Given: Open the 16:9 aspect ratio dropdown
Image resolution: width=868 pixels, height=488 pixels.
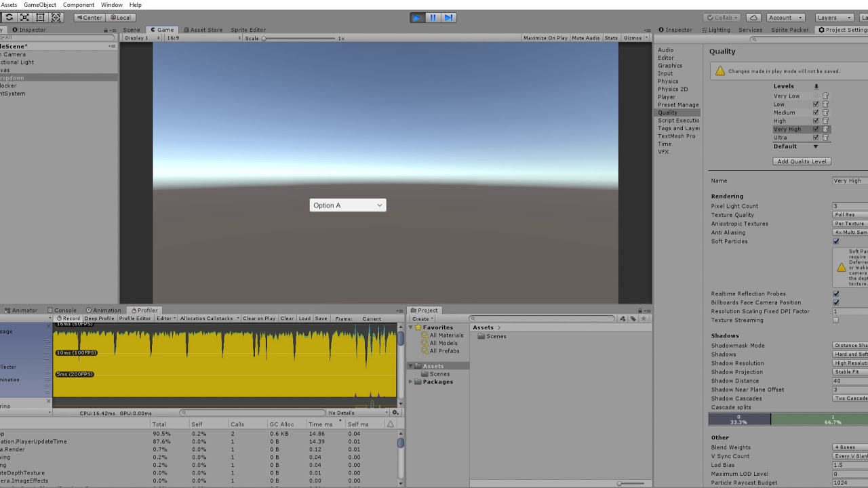Looking at the screenshot, I should [203, 38].
